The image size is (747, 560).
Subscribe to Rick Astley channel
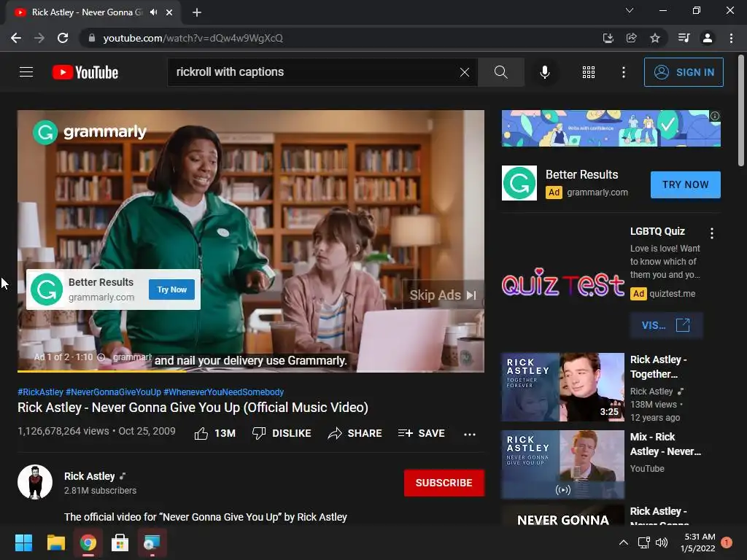click(444, 483)
